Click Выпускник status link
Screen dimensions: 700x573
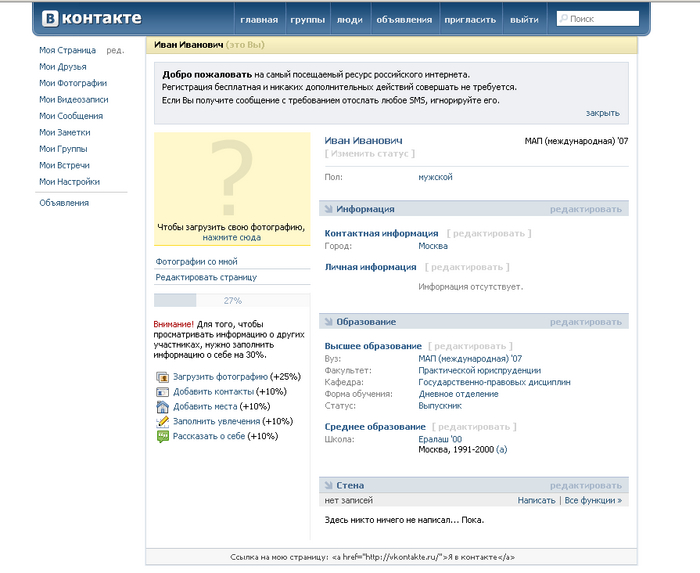(440, 406)
